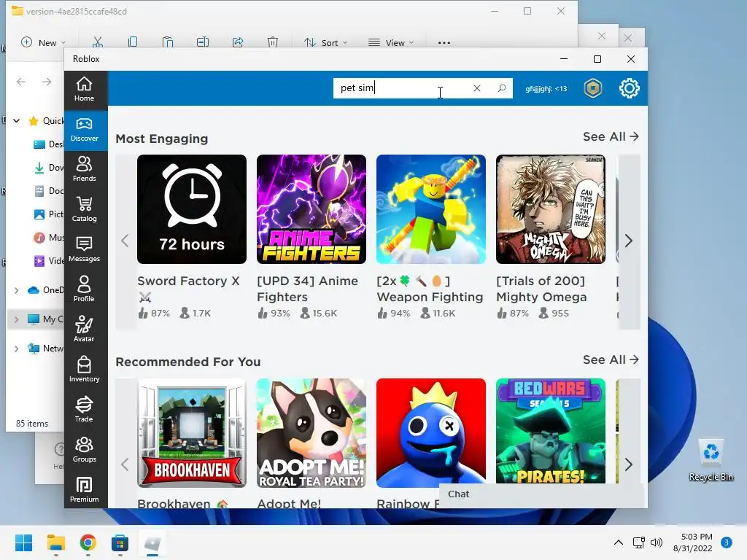Open the Brookhaven game thumbnail
The image size is (747, 560).
[192, 433]
